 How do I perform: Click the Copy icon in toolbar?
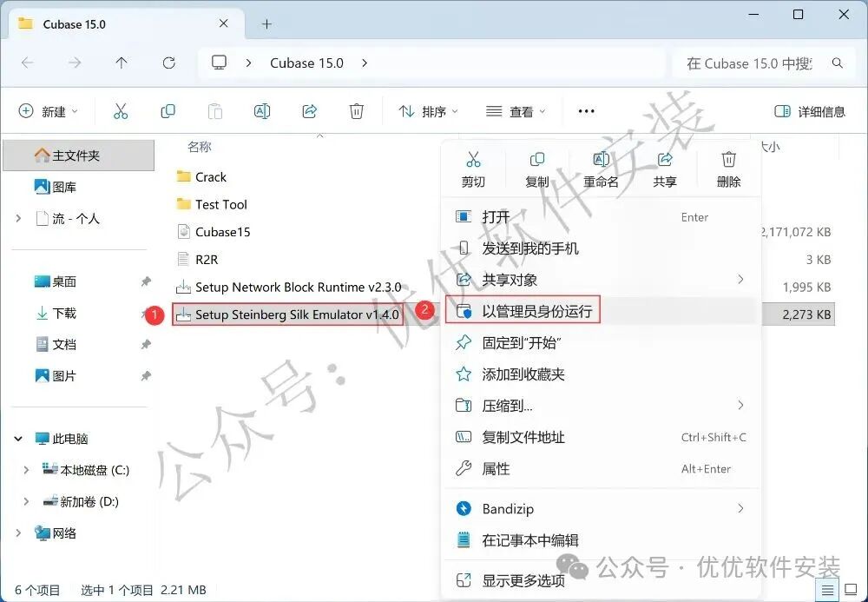(168, 111)
